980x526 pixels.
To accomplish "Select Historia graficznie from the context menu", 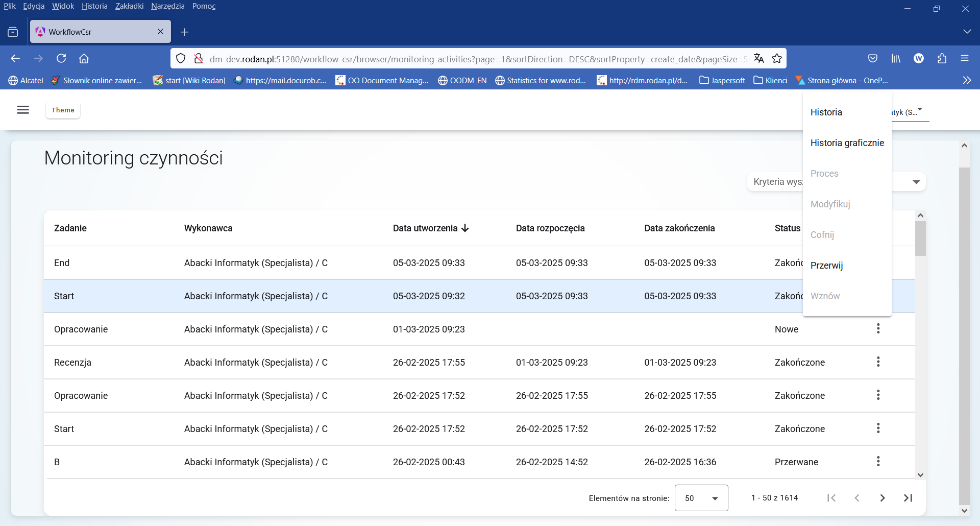I will click(847, 143).
